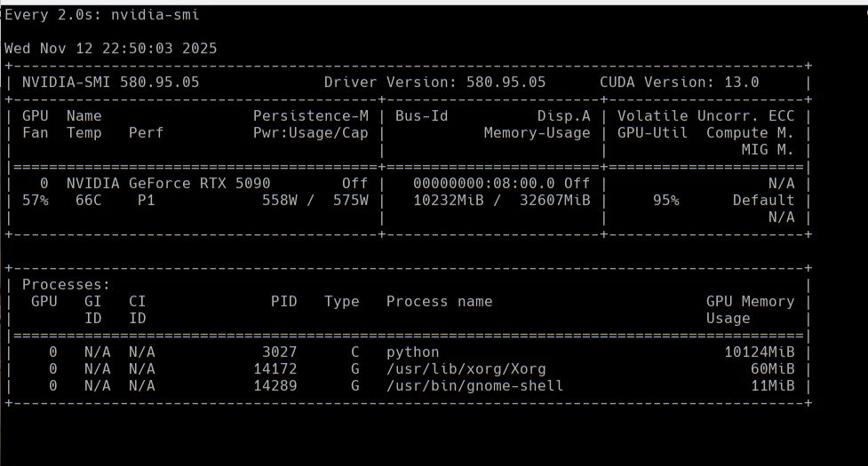This screenshot has height=466, width=868.
Task: Click the 10232MiB memory used value
Action: (x=448, y=201)
